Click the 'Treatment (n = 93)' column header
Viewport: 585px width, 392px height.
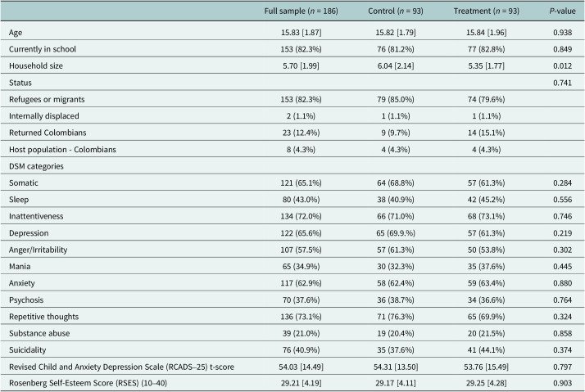pyautogui.click(x=486, y=11)
